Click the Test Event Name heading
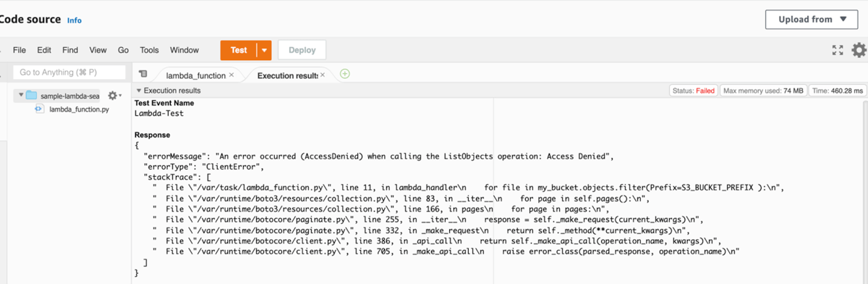This screenshot has width=868, height=284. point(164,104)
